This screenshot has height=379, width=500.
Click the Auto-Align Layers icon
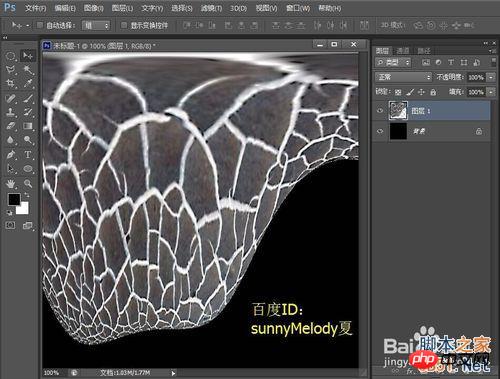point(365,25)
